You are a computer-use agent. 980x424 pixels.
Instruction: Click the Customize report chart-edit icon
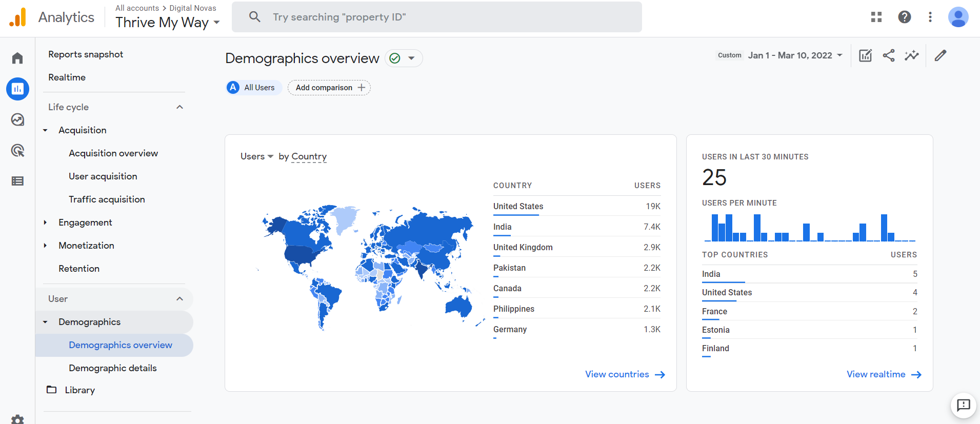point(865,55)
